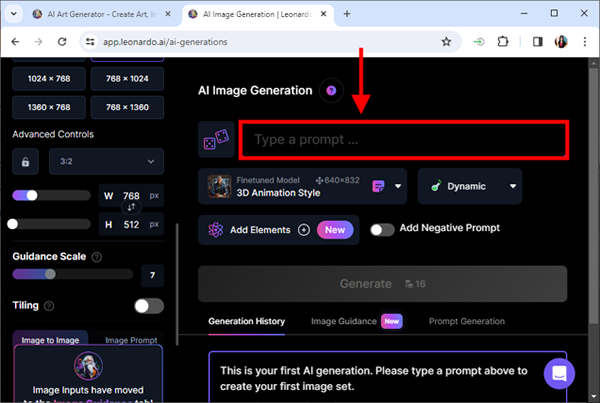Switch to Generation History tab
The height and width of the screenshot is (403, 600).
[x=246, y=321]
